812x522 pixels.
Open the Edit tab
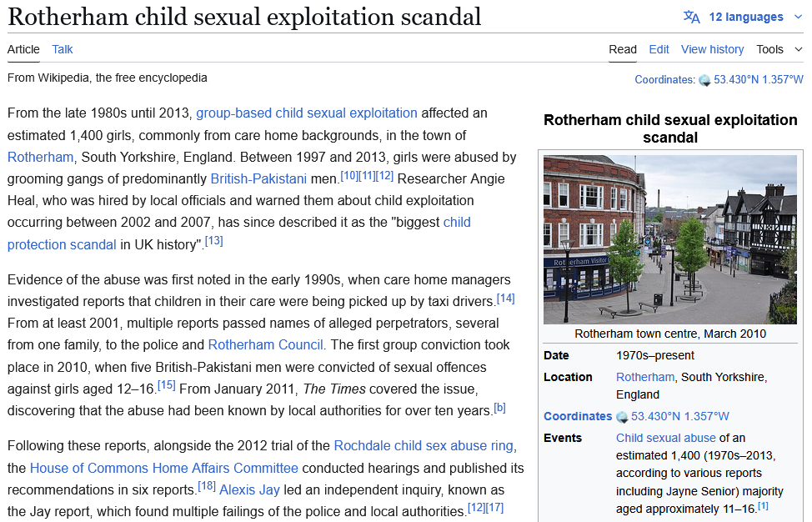point(659,49)
